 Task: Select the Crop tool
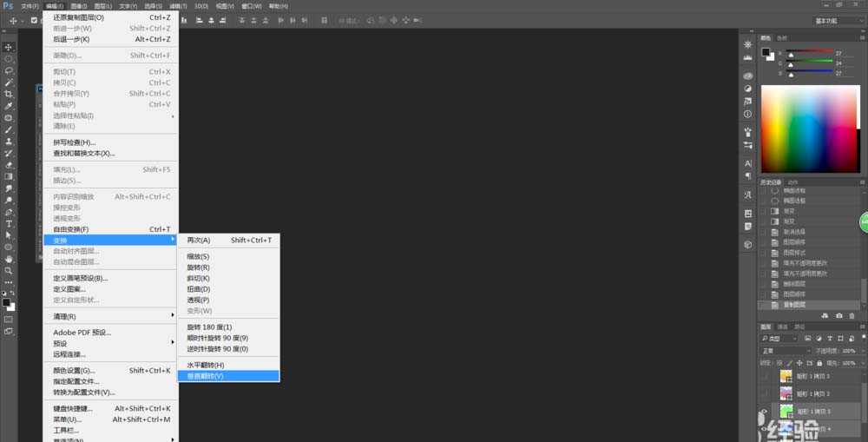9,94
